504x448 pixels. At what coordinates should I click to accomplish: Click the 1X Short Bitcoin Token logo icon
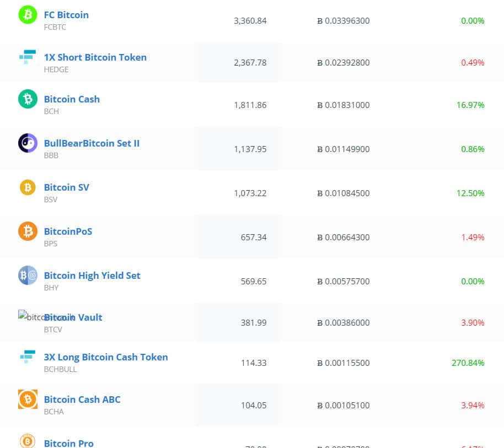click(28, 57)
